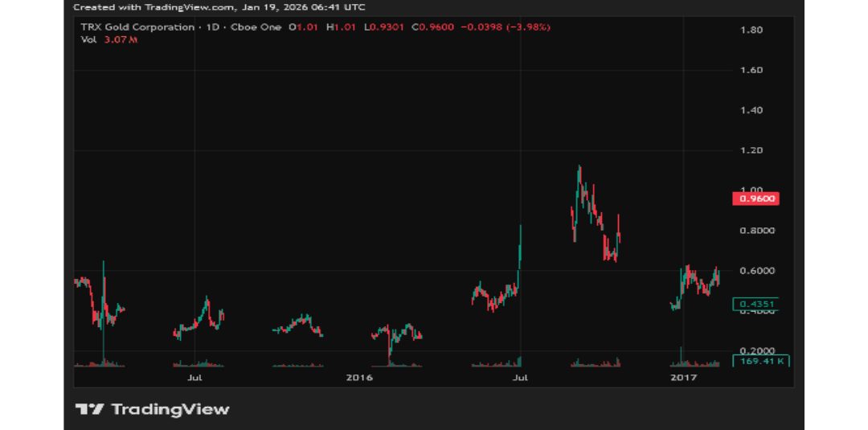Click the 0.8000 price scale label
The image size is (868, 430).
tap(756, 231)
